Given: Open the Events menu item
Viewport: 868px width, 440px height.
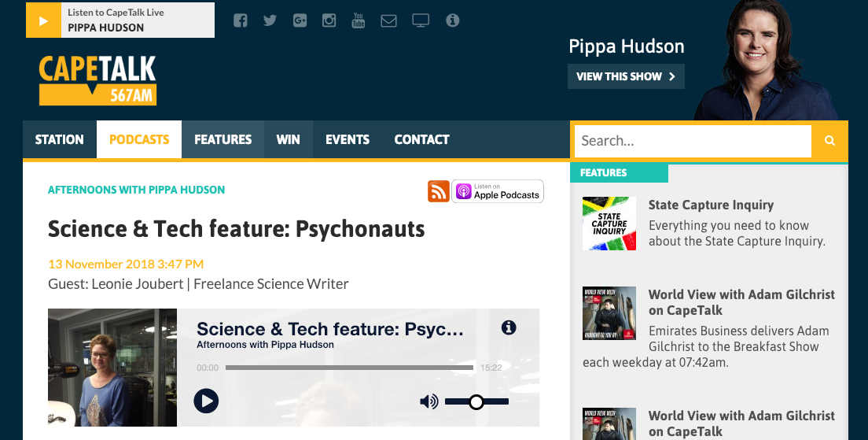Looking at the screenshot, I should click(348, 139).
